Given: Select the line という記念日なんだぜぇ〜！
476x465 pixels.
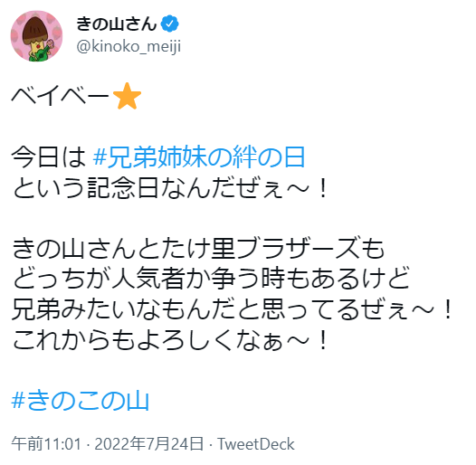Looking at the screenshot, I should pos(171,188).
